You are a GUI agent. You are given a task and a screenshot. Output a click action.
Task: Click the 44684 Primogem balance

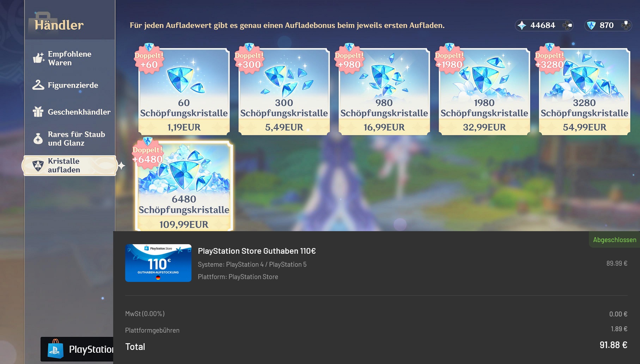point(543,25)
